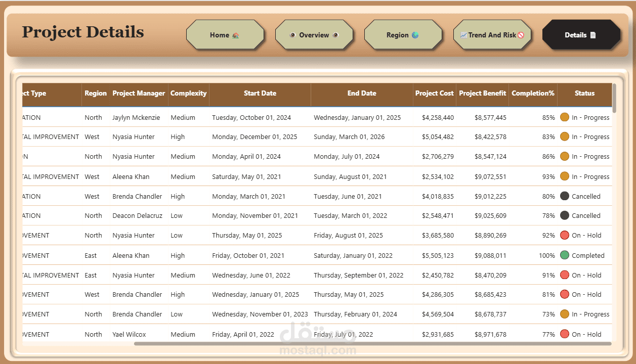Screen dimensions: 636x364
Task: Click the status dot for Jaylyn Mckenzie row
Action: point(565,117)
